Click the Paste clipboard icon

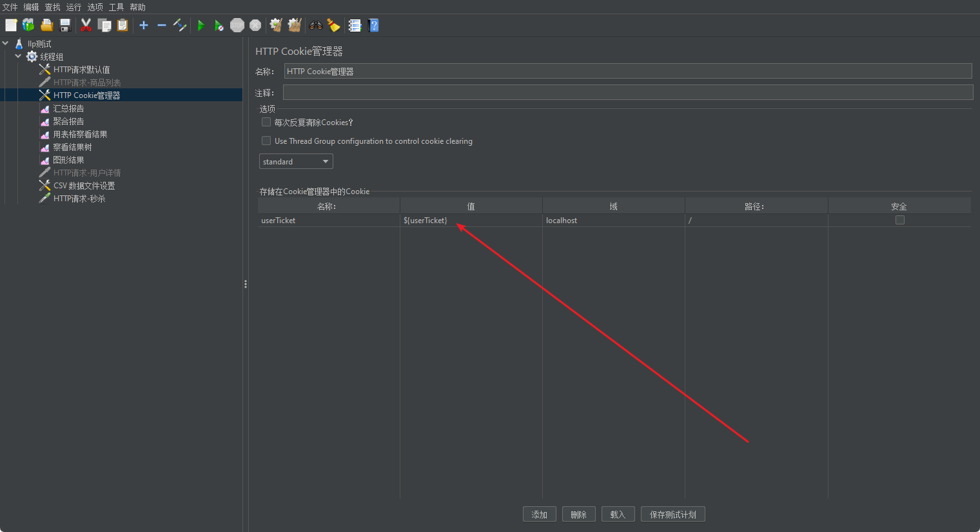[122, 25]
